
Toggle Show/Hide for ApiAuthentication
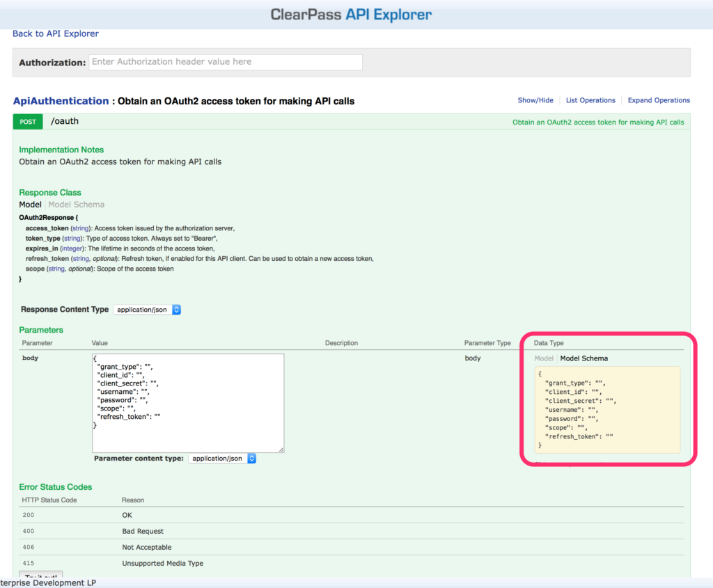(535, 100)
